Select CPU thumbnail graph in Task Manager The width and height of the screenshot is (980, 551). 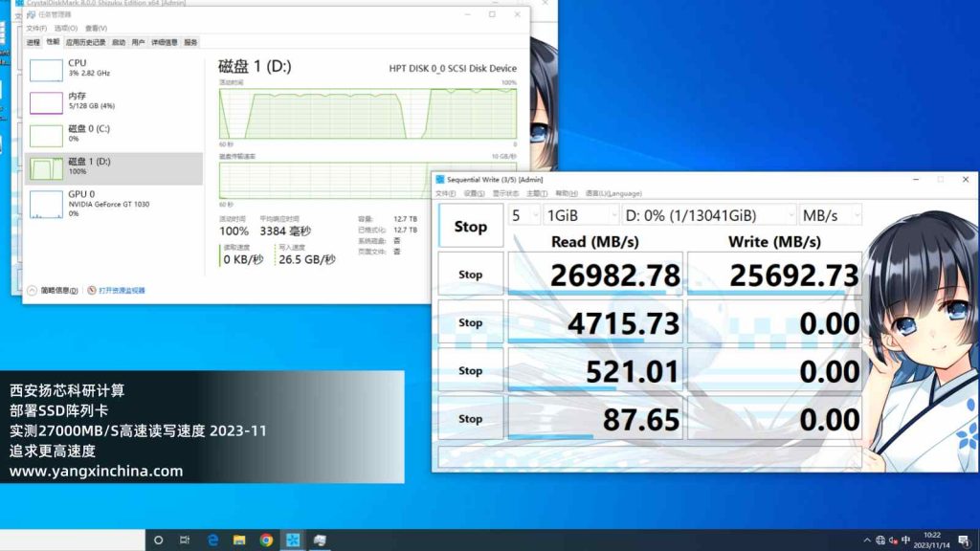click(x=46, y=70)
